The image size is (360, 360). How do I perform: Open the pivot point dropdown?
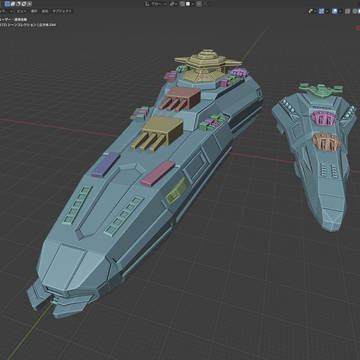pyautogui.click(x=173, y=4)
